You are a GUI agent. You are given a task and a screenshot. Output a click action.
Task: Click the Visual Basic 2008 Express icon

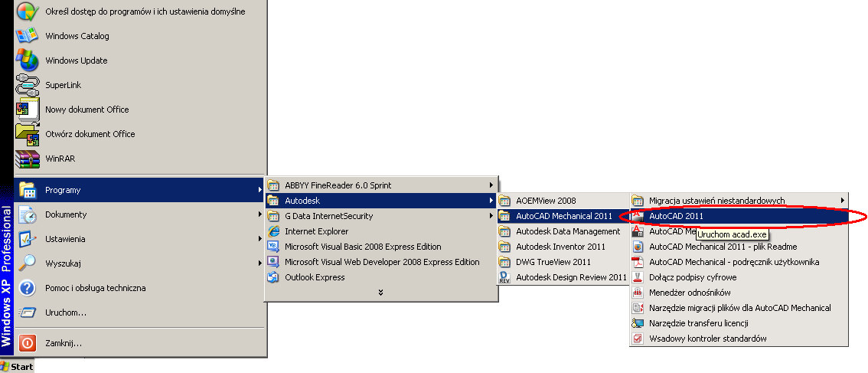click(273, 247)
